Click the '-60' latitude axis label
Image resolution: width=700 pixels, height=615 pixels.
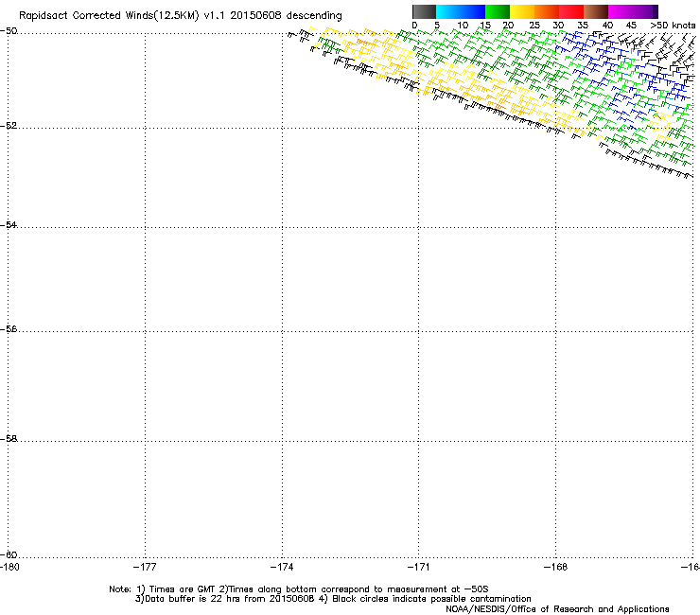coord(9,555)
